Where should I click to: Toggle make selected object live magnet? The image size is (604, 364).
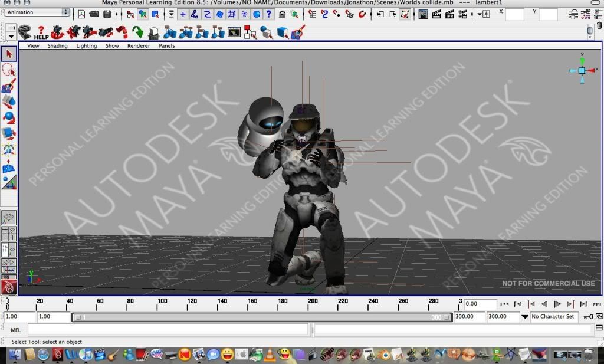(x=362, y=14)
